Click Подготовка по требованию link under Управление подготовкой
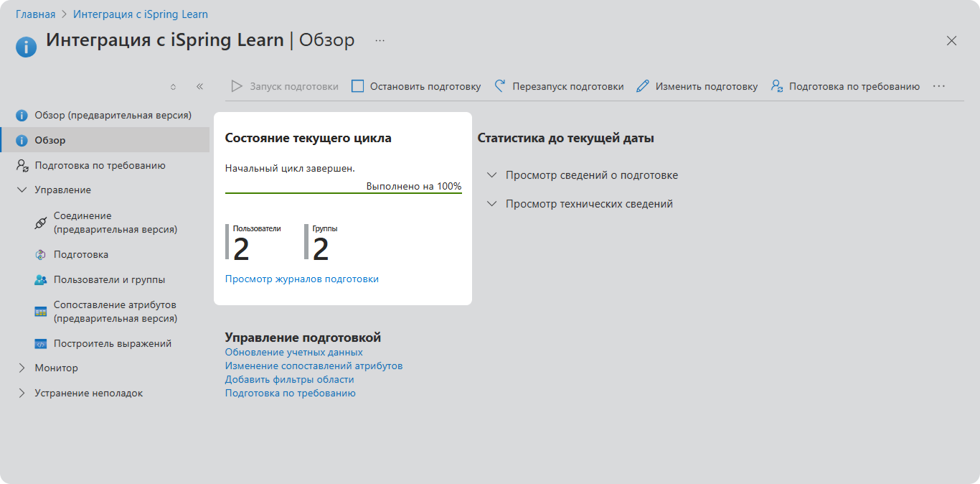The height and width of the screenshot is (484, 980). (291, 393)
